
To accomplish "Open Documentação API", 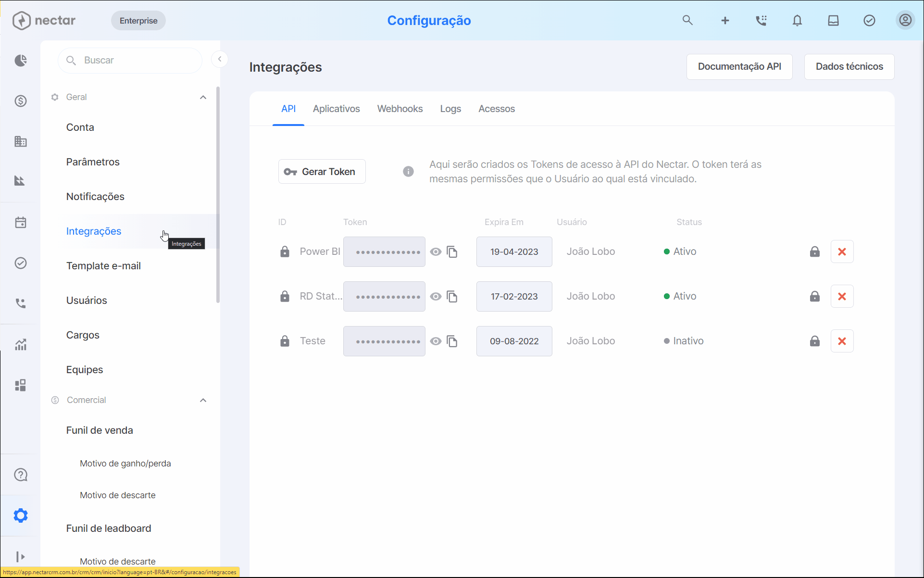I will click(739, 66).
